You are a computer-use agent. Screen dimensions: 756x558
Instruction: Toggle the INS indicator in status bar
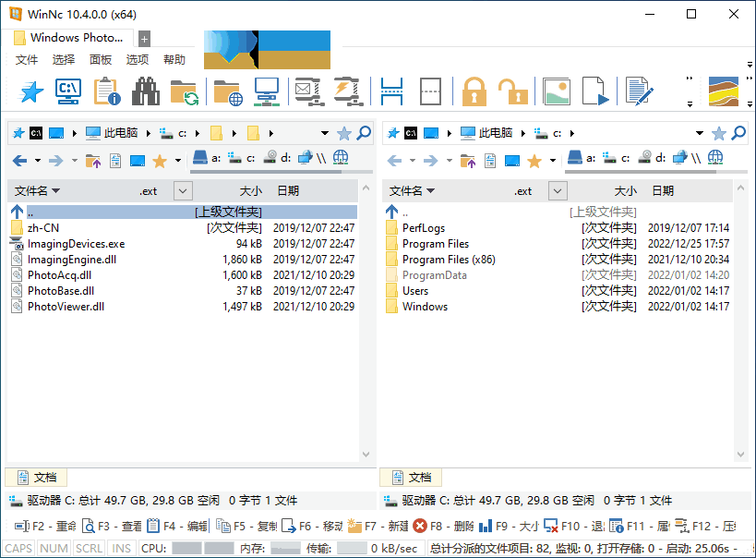(x=121, y=549)
